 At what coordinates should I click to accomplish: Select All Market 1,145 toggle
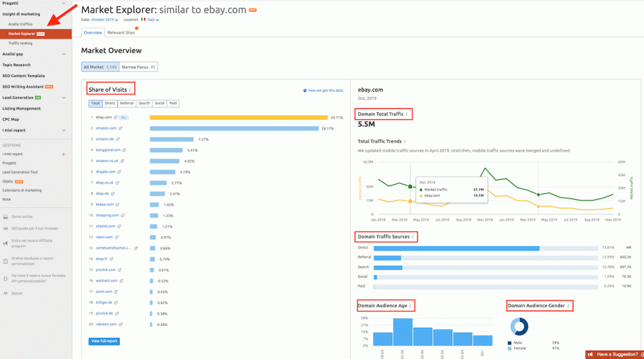(x=100, y=67)
